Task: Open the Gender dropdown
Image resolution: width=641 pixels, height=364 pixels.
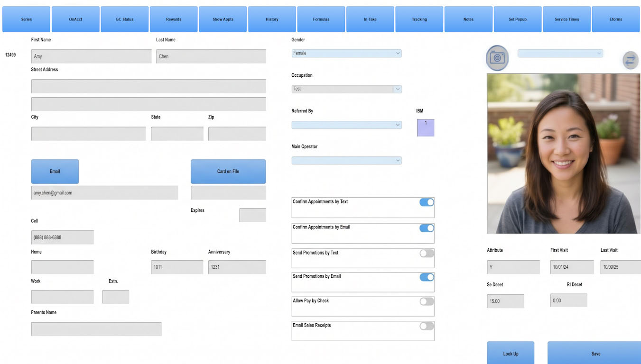Action: tap(346, 54)
